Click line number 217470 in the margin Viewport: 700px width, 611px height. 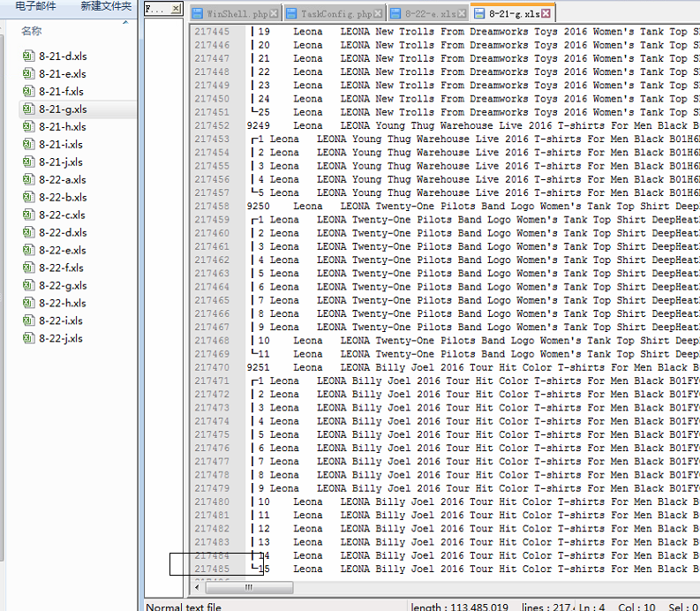(212, 367)
